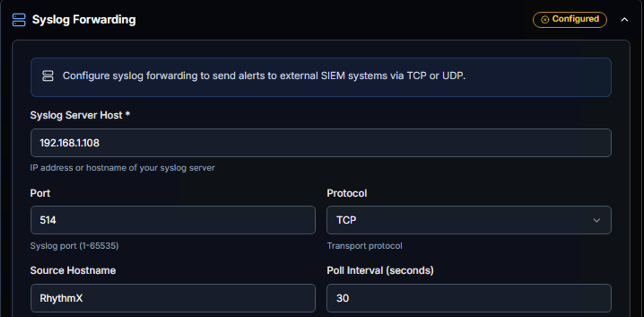The width and height of the screenshot is (644, 317).
Task: Click the info banner about SIEM forwarding
Action: (x=321, y=77)
